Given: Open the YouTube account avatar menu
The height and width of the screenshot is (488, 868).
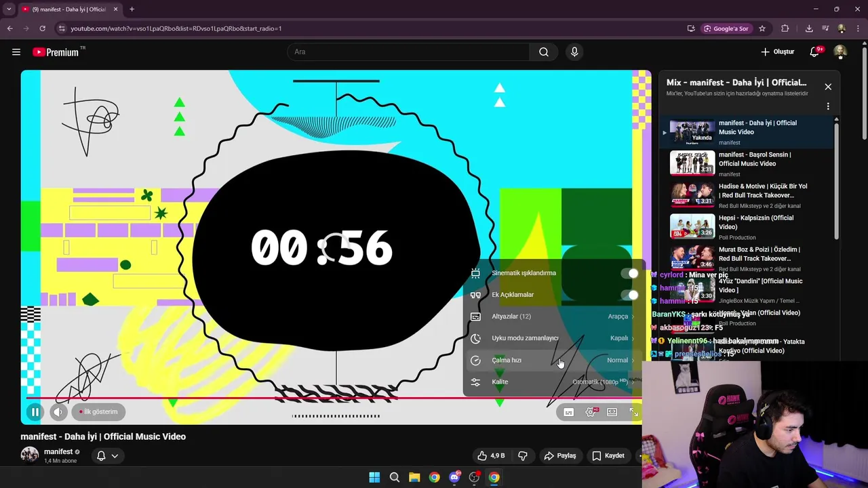Looking at the screenshot, I should (x=840, y=52).
